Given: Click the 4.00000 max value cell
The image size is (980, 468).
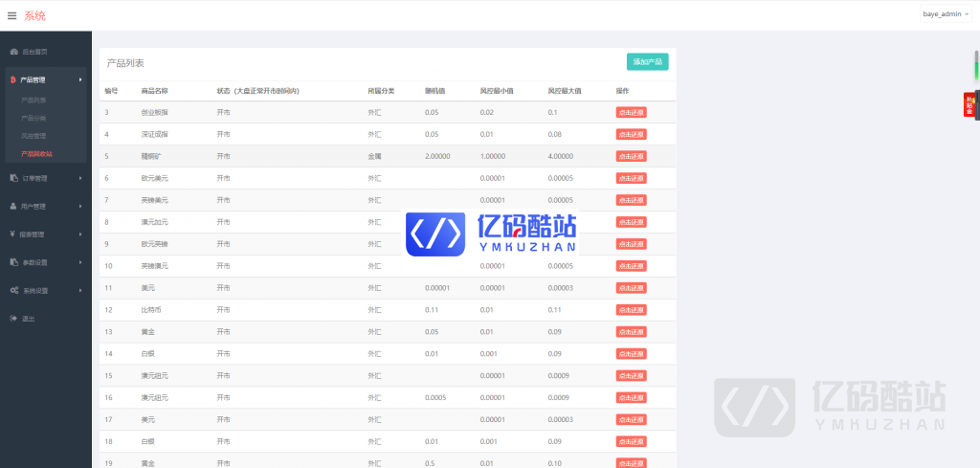Looking at the screenshot, I should tap(561, 156).
